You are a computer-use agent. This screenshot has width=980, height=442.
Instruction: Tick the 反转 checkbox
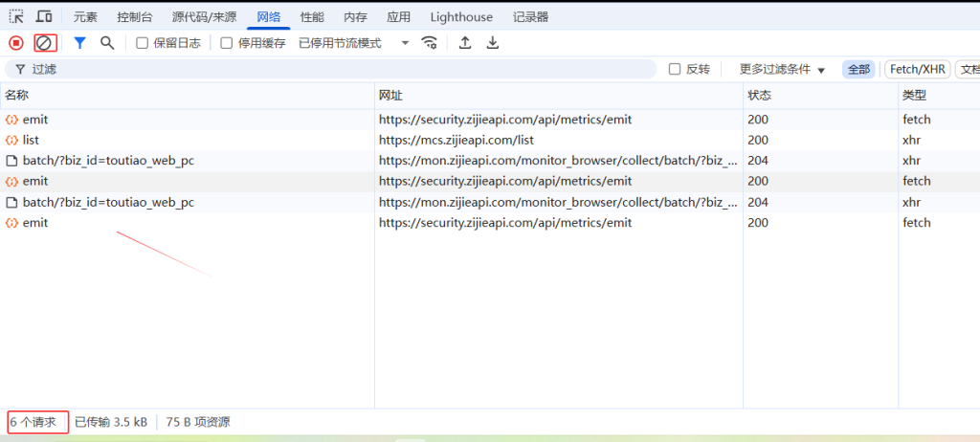tap(675, 69)
